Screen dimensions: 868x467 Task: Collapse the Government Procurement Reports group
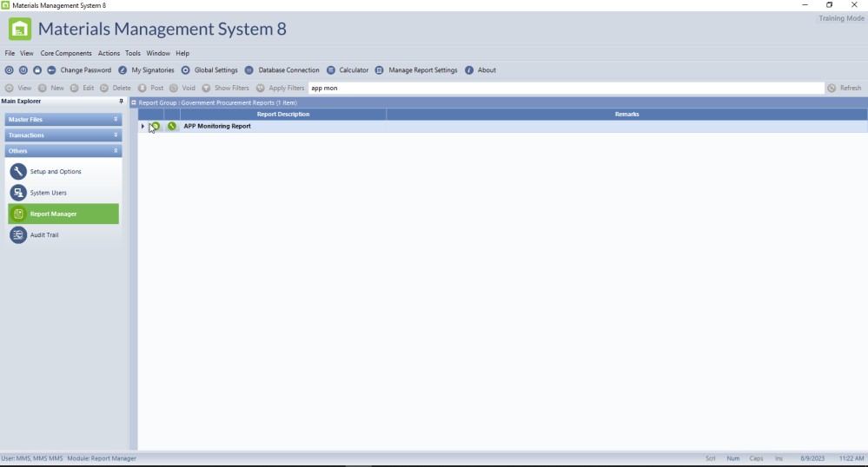tap(134, 102)
